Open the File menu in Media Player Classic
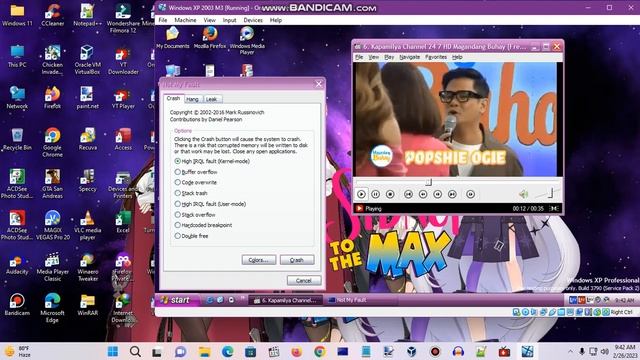Image resolution: width=640 pixels, height=360 pixels. tap(359, 57)
